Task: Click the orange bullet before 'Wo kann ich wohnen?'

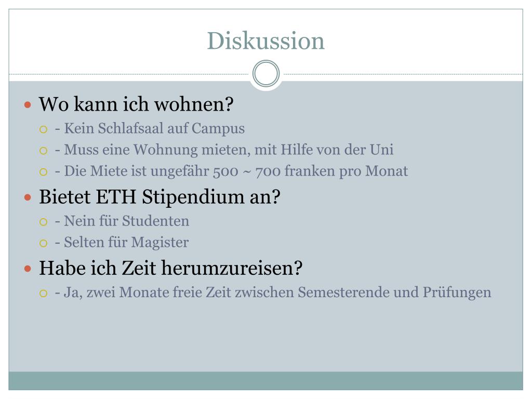Action: click(x=28, y=104)
